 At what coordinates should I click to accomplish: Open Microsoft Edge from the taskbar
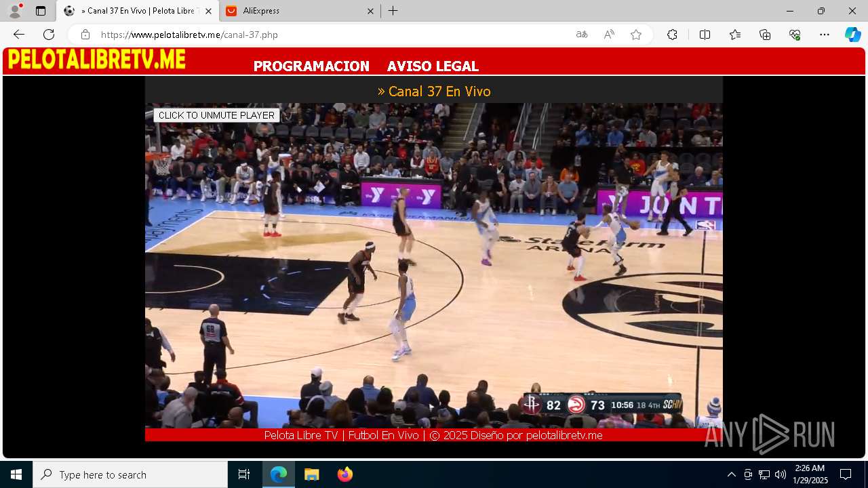tap(279, 474)
